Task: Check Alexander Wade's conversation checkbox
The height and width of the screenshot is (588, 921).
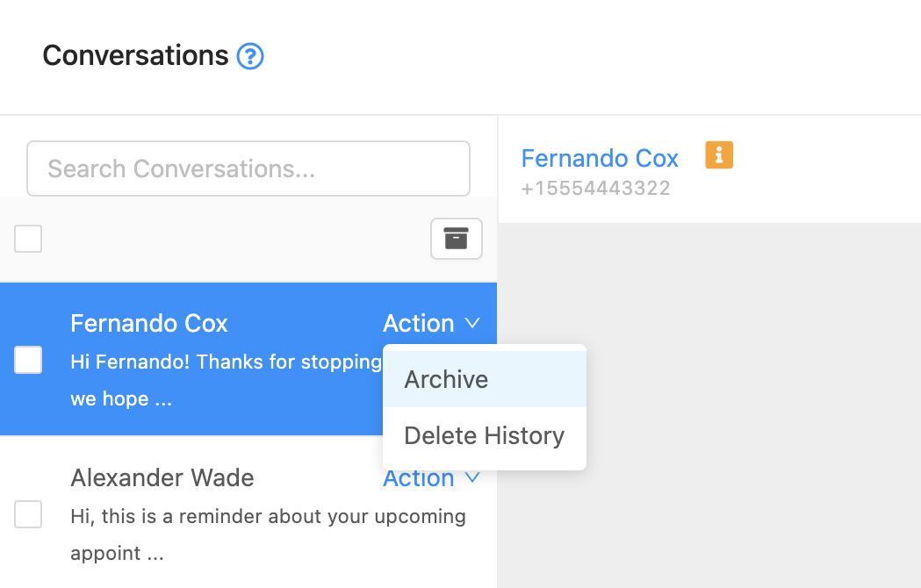Action: point(27,514)
